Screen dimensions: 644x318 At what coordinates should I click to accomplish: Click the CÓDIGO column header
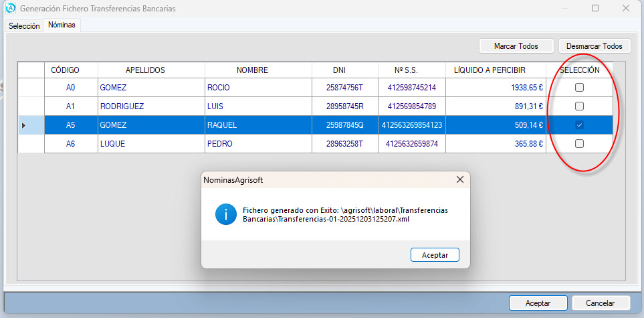coord(65,70)
